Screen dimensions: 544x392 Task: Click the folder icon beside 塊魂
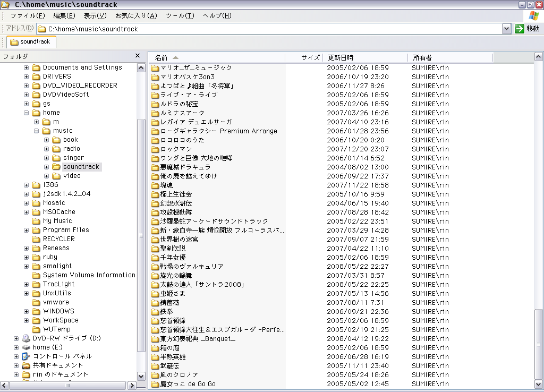pyautogui.click(x=155, y=185)
